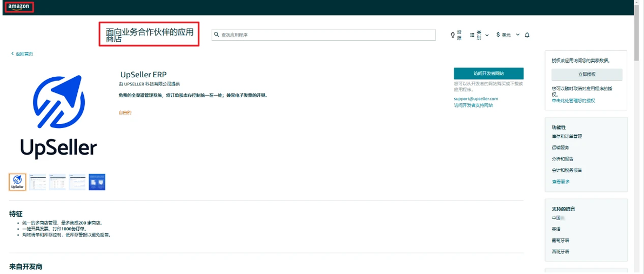The height and width of the screenshot is (274, 644).
Task: Click the large UpSeller logo image
Action: 58,117
